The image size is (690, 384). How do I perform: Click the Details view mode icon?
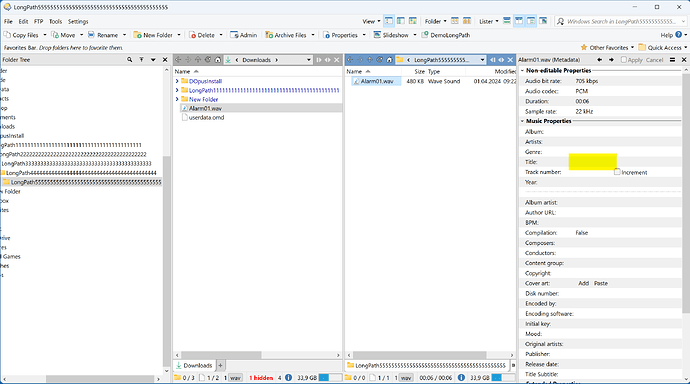389,21
